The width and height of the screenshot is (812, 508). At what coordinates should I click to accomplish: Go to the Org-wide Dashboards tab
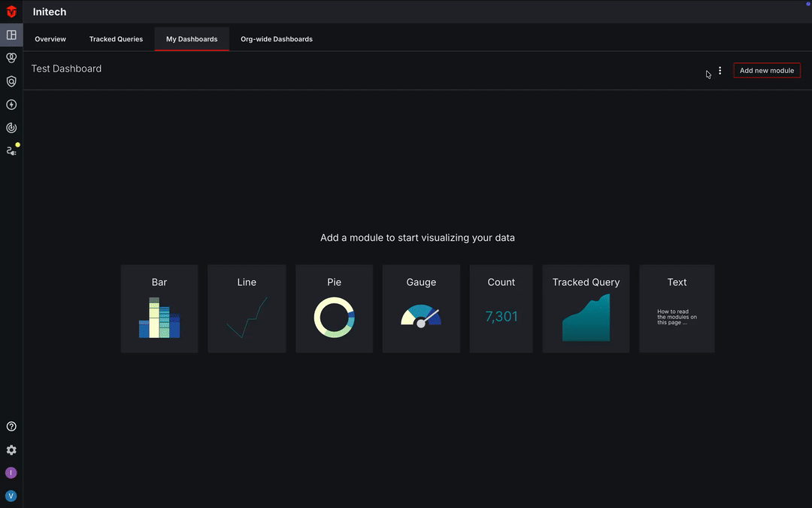tap(276, 38)
